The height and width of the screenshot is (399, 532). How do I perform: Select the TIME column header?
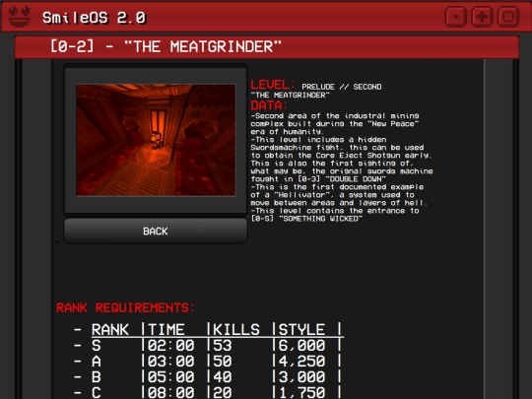pos(166,329)
